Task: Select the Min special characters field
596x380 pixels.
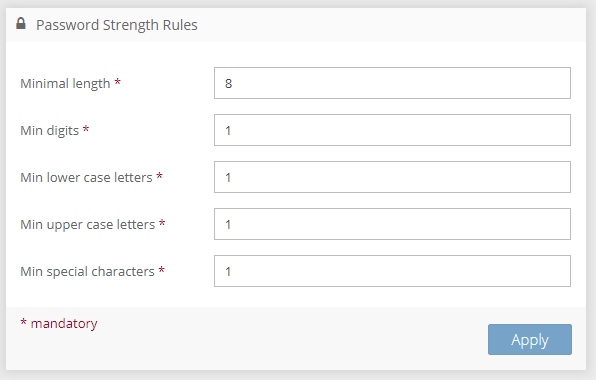Action: (x=392, y=271)
